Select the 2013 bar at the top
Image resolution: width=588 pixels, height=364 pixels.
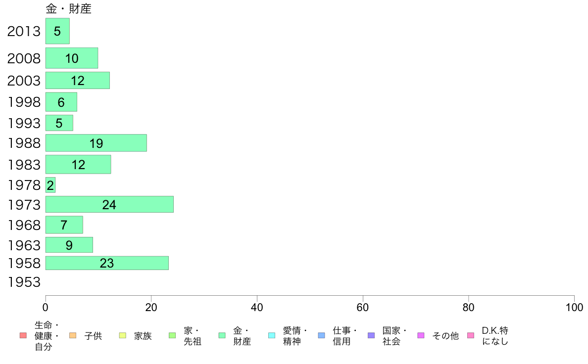57,31
